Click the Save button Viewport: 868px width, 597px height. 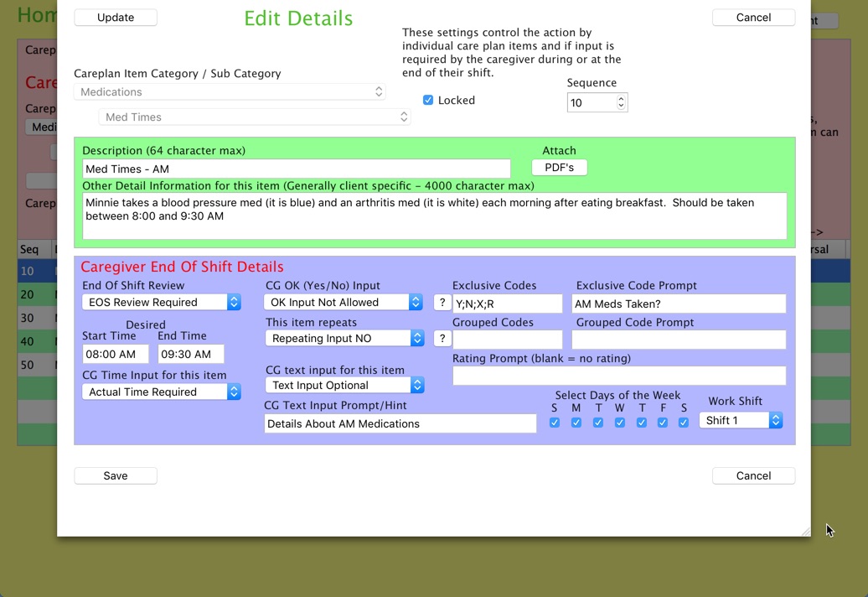pyautogui.click(x=116, y=475)
